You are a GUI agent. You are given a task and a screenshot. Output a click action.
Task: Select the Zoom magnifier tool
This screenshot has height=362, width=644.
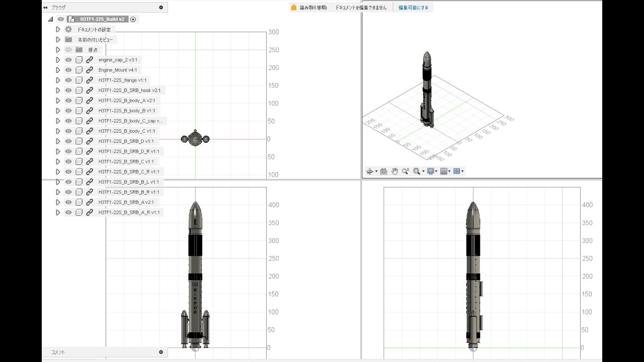406,171
